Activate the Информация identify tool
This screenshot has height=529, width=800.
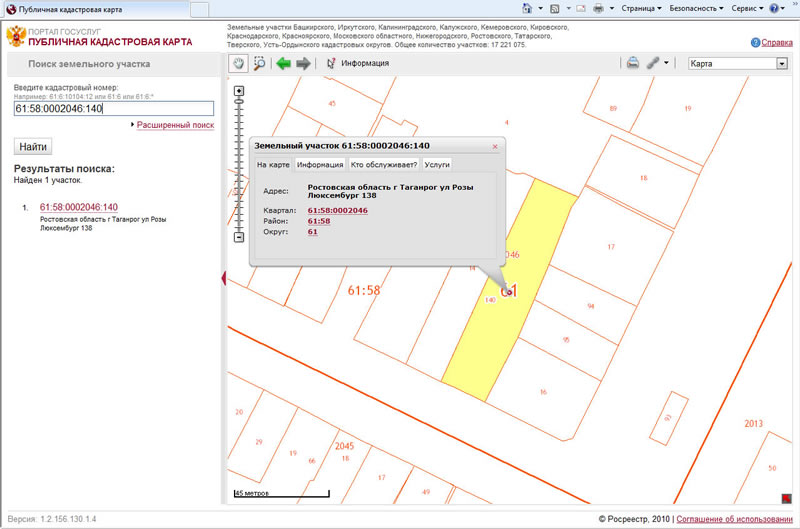(357, 63)
